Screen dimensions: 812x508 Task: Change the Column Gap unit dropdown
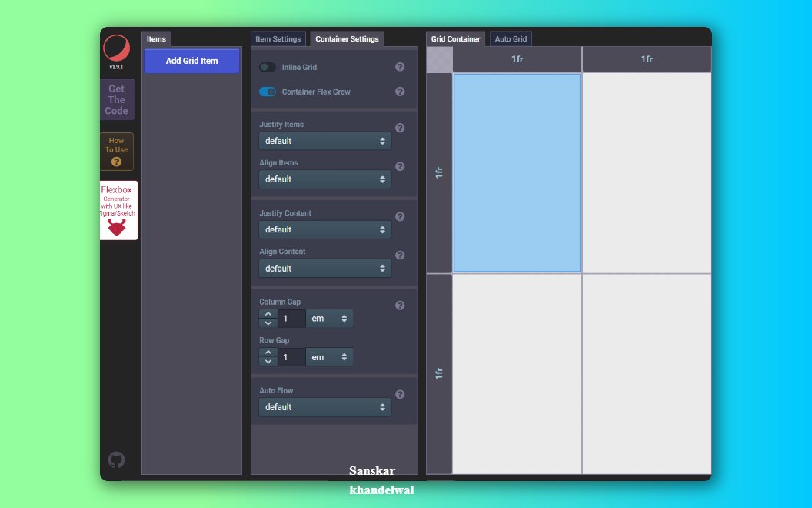(x=329, y=319)
